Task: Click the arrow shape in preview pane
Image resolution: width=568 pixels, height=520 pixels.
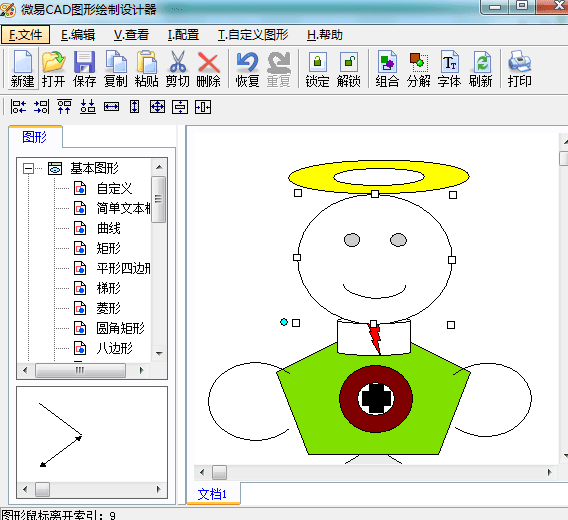Action: [61, 435]
